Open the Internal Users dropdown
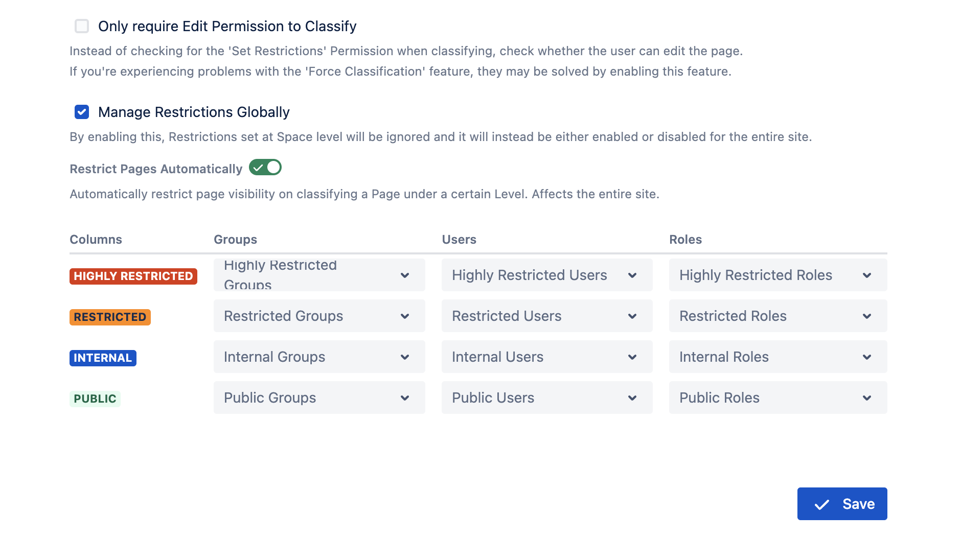The image size is (961, 560). (x=547, y=357)
